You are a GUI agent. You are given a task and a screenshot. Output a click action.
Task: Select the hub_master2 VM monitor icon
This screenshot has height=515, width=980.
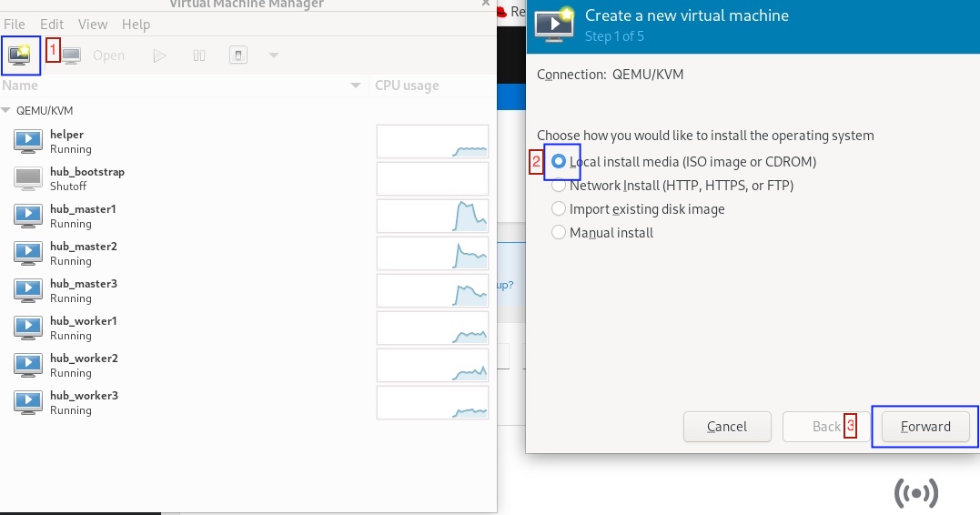[x=28, y=253]
